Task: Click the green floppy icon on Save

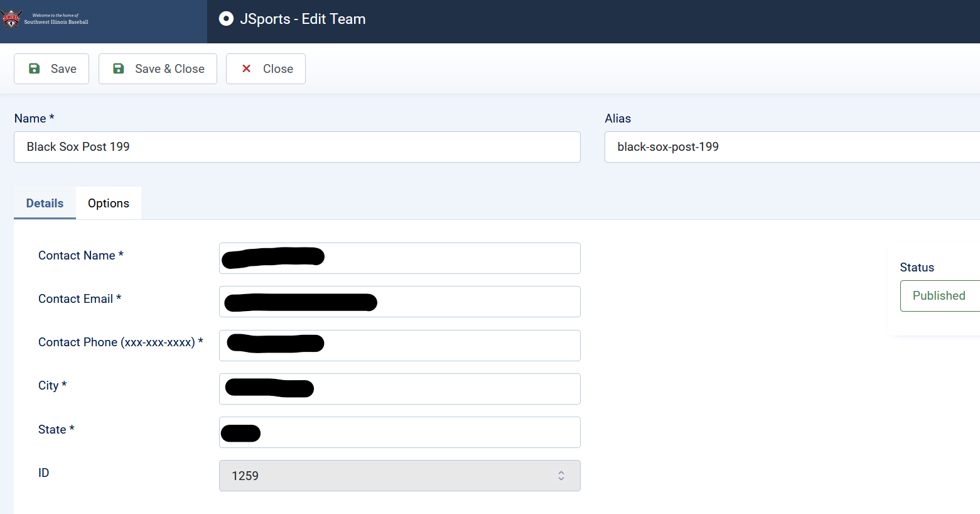Action: [x=35, y=68]
